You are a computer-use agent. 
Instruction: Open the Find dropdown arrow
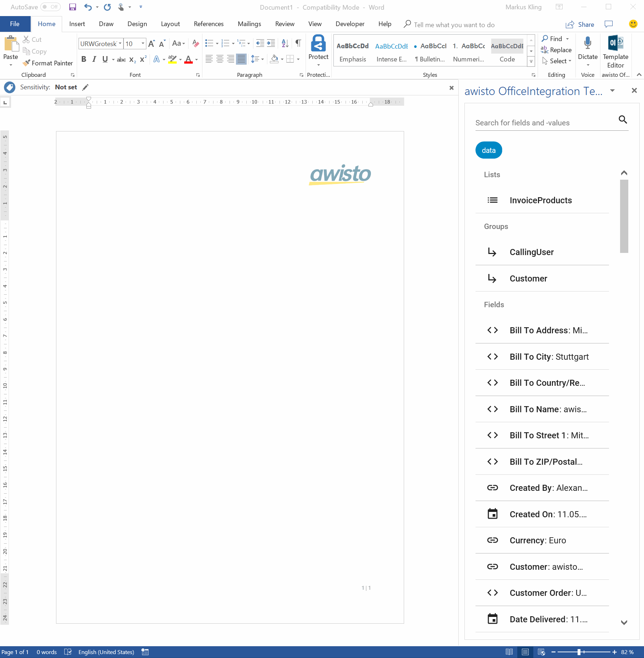pyautogui.click(x=568, y=39)
